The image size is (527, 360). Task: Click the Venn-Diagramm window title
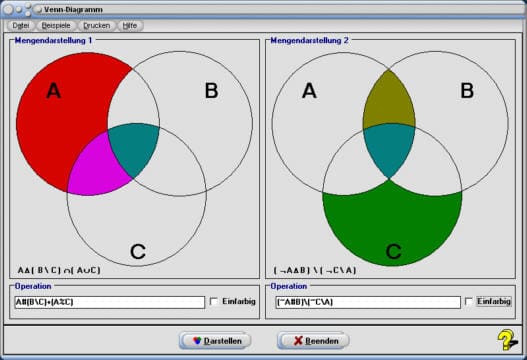73,9
